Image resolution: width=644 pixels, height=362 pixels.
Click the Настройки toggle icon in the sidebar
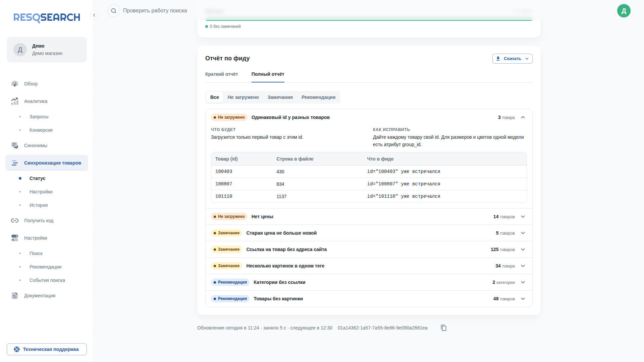pos(15,238)
